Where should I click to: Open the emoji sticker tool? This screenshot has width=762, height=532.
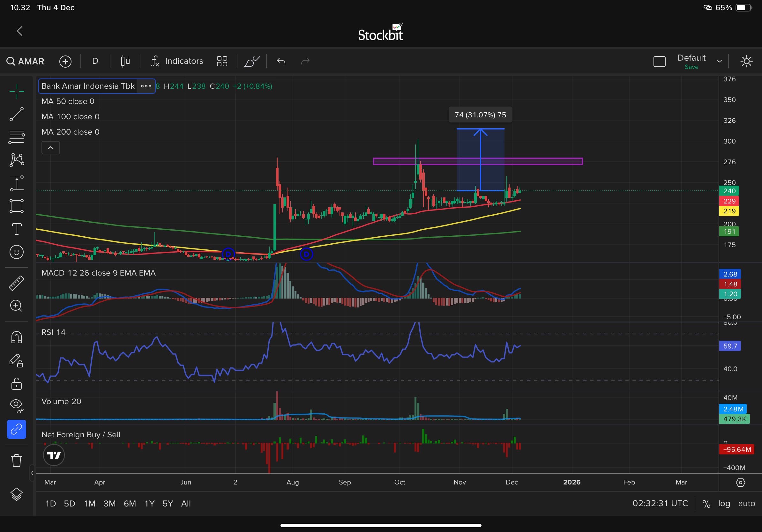point(17,252)
